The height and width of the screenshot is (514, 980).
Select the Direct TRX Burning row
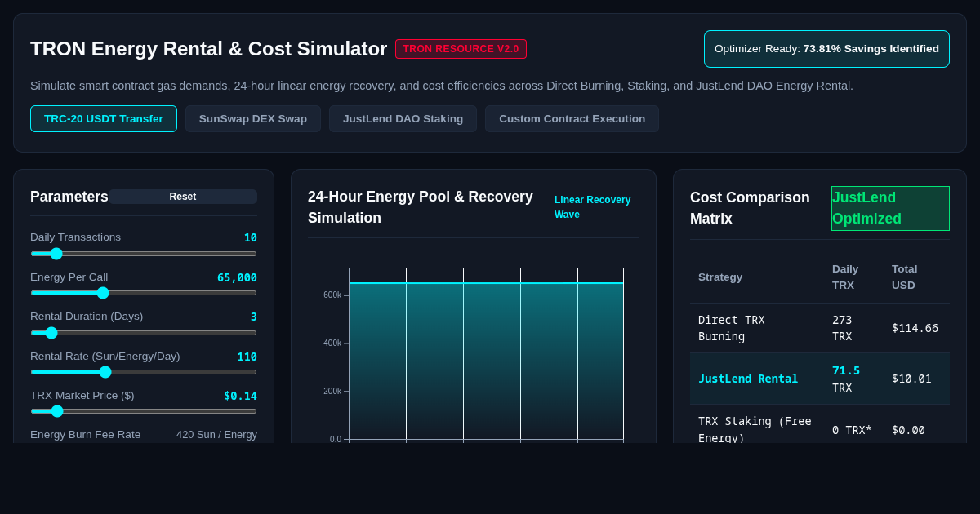[820, 328]
